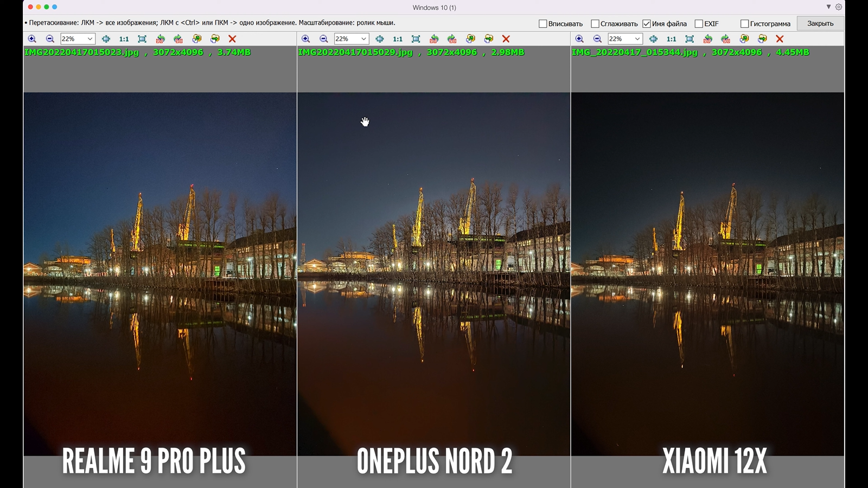Viewport: 868px width, 488px height.
Task: Enable the Гистограмма histogram checkbox
Action: point(744,24)
